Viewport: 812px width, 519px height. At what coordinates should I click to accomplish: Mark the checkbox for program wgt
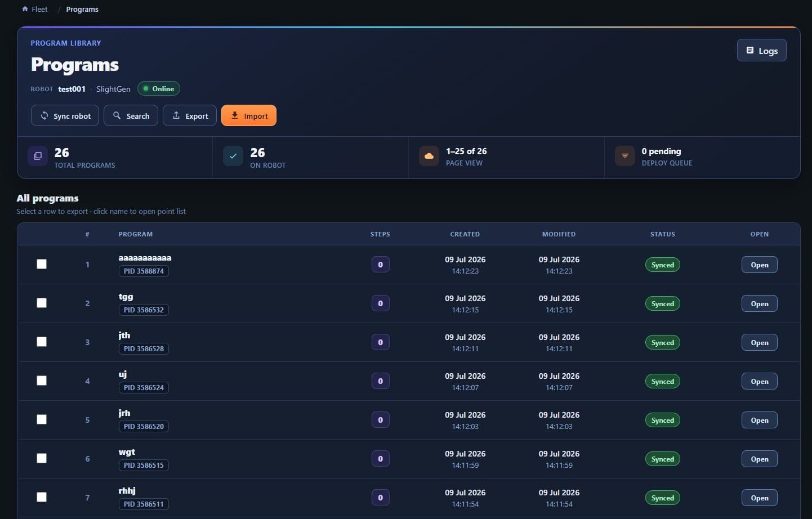point(42,458)
